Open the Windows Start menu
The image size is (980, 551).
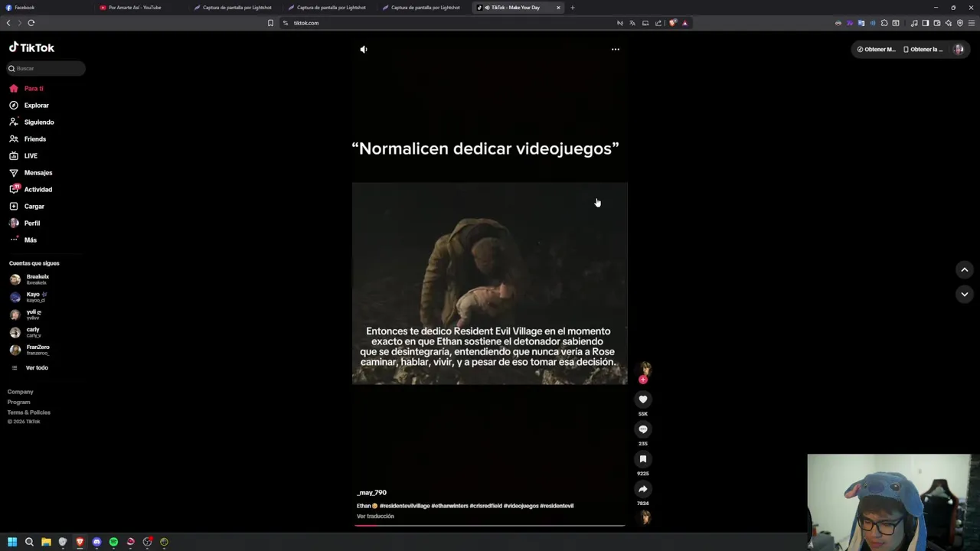click(12, 542)
